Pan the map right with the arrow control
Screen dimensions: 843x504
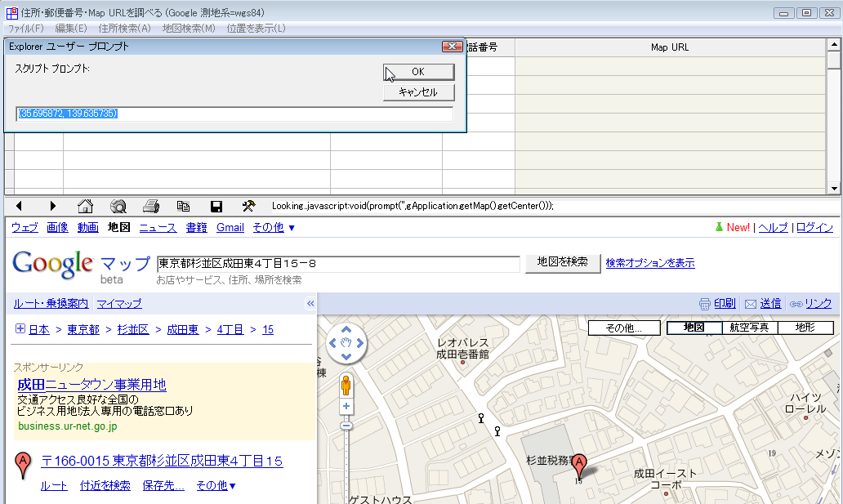[x=359, y=343]
